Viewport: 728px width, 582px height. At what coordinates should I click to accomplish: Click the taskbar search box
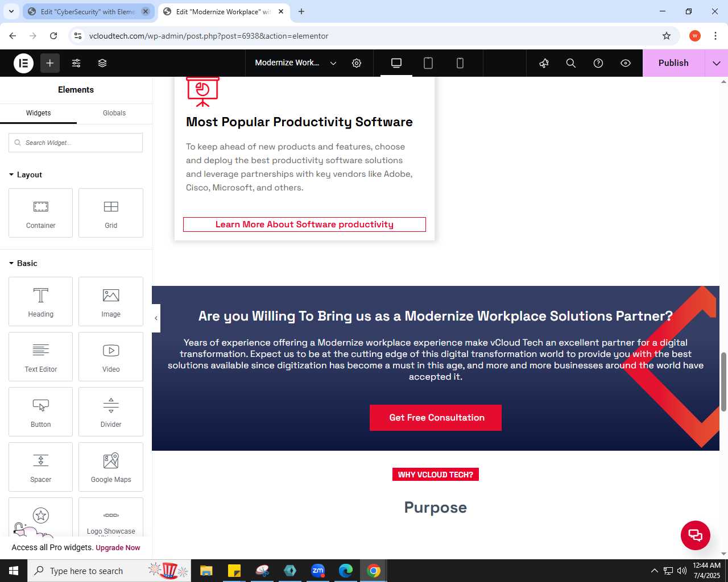pyautogui.click(x=109, y=571)
